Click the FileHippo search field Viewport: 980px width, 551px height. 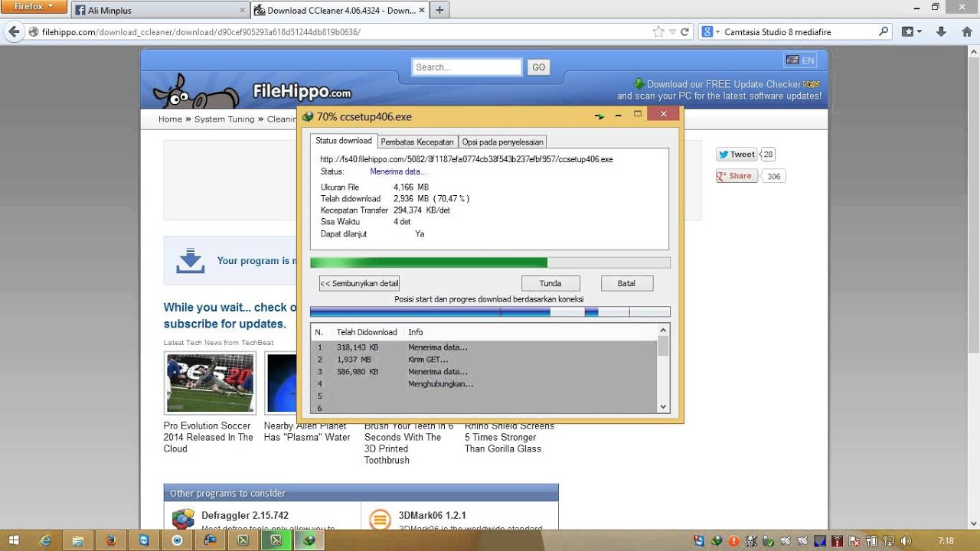pyautogui.click(x=466, y=67)
